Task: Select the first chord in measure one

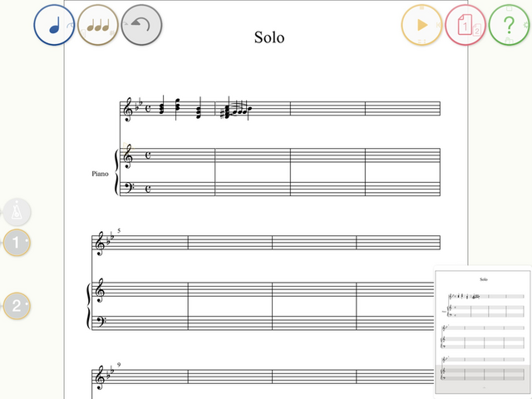Action: click(162, 107)
